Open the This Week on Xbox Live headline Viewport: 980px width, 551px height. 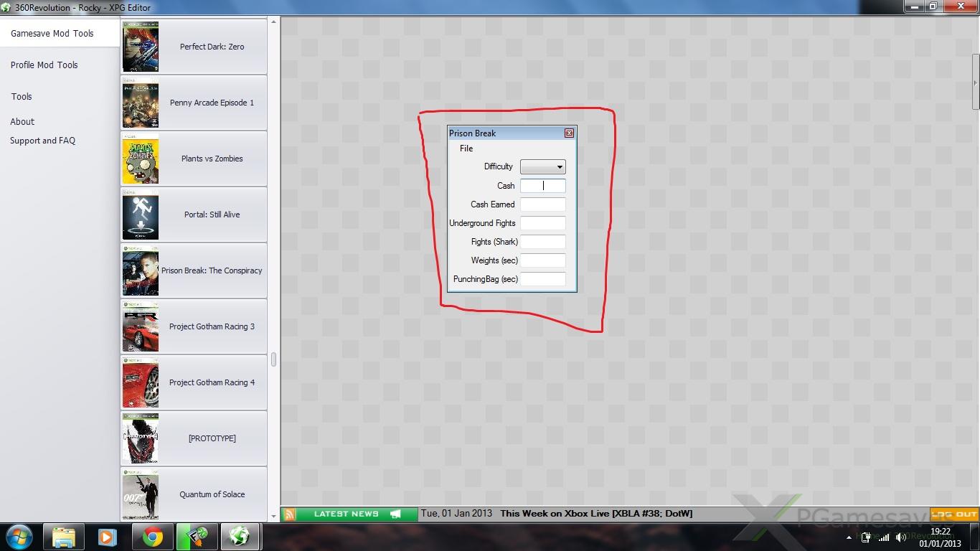pyautogui.click(x=595, y=514)
